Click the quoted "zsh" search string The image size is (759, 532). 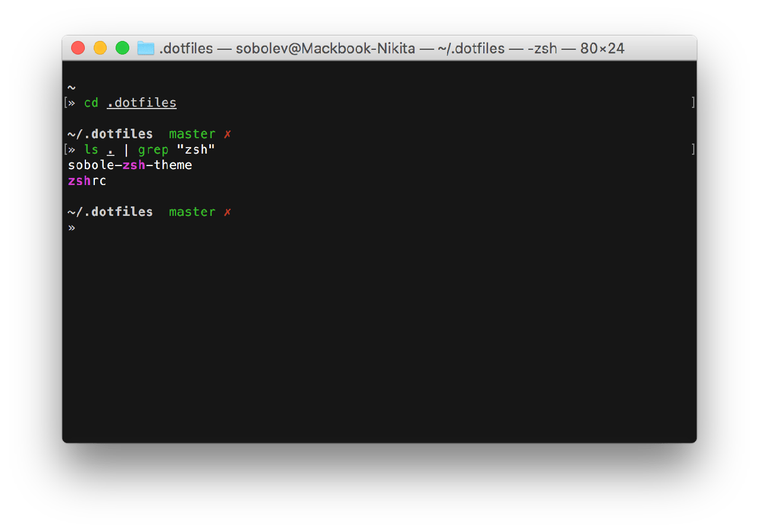point(196,150)
